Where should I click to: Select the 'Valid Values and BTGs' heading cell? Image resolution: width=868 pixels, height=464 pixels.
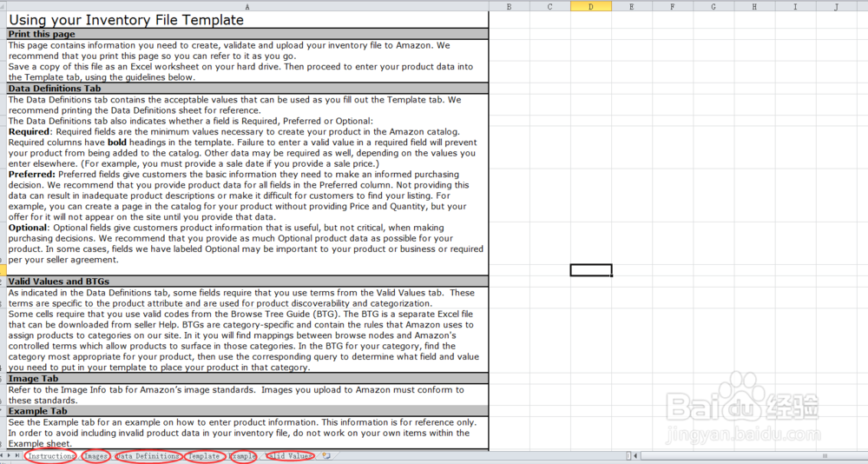click(x=247, y=281)
